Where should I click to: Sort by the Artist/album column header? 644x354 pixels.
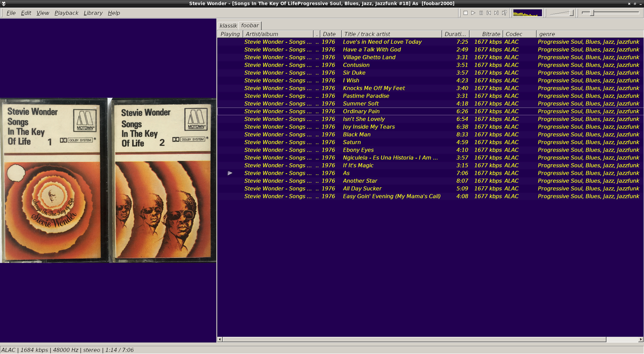tap(278, 34)
